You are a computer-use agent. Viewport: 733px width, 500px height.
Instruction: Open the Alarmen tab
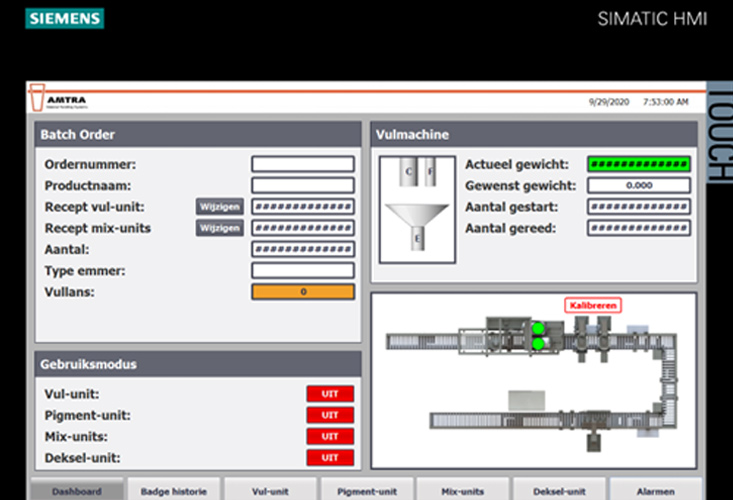point(655,491)
